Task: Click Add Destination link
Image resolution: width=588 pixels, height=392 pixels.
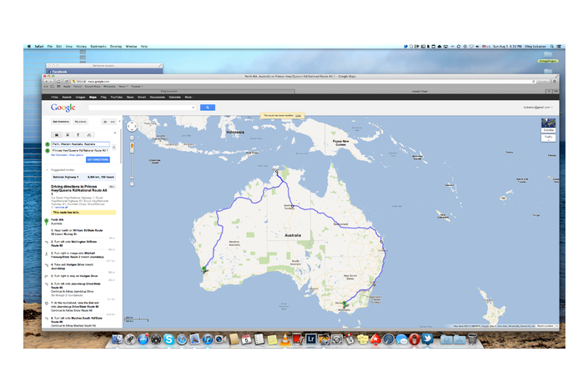Action: pos(59,155)
